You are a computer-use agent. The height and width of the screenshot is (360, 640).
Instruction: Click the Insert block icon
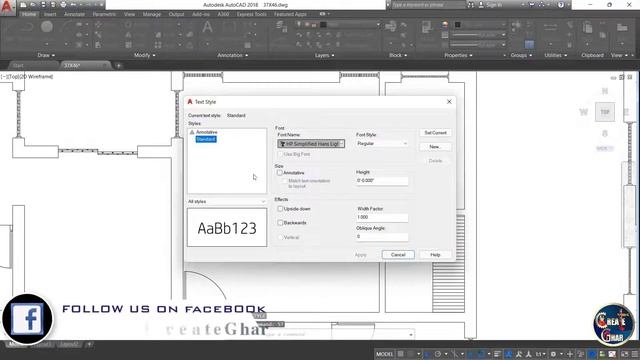click(x=391, y=27)
